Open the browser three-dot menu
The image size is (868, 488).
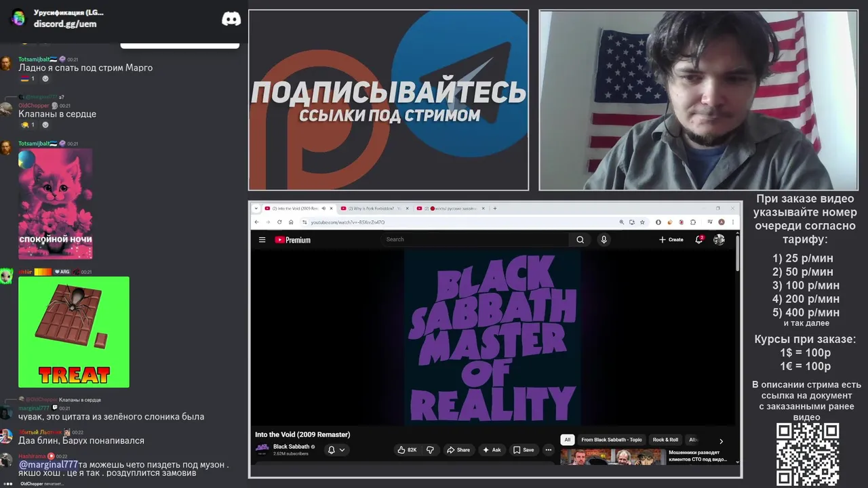tap(732, 222)
